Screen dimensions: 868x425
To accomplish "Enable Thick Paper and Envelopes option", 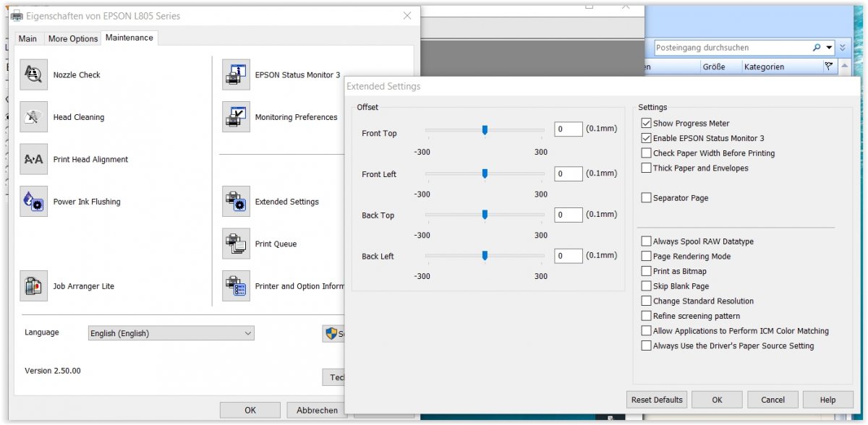I will (647, 168).
